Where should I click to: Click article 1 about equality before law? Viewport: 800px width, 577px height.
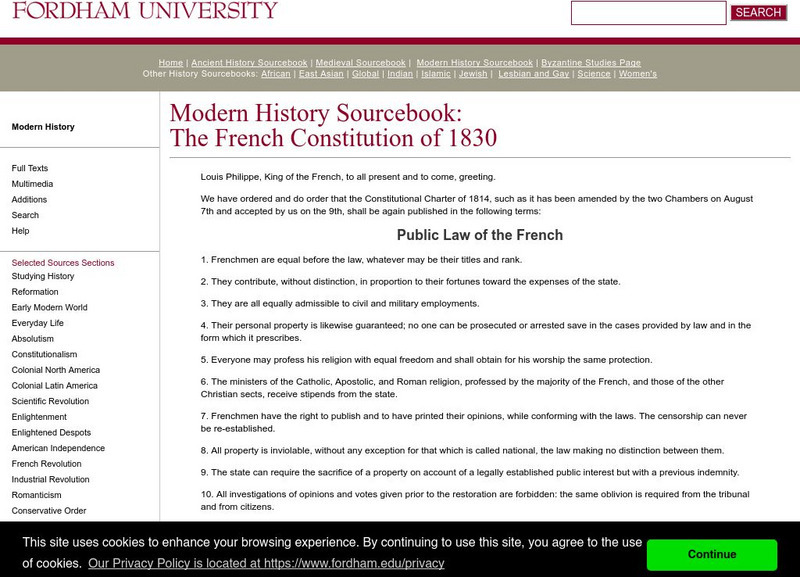coord(361,260)
